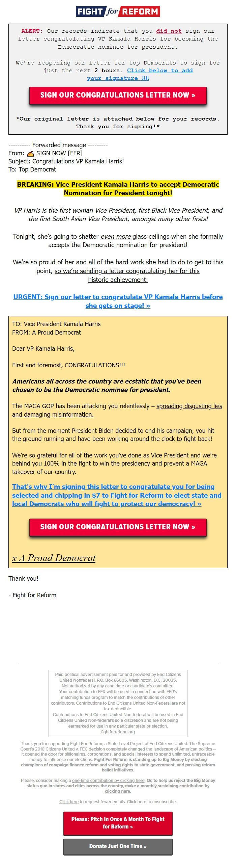Screen dimensions: 236x868
Task: Click the Fight for Reform logo
Action: tap(117, 11)
